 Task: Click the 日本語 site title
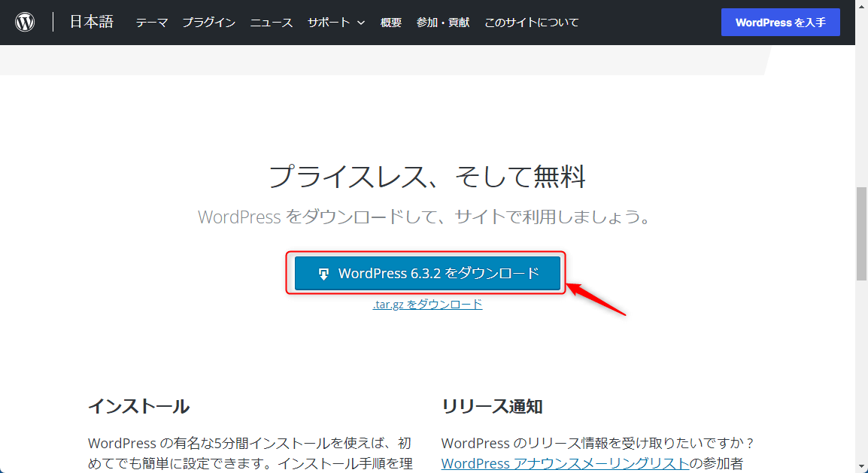90,22
